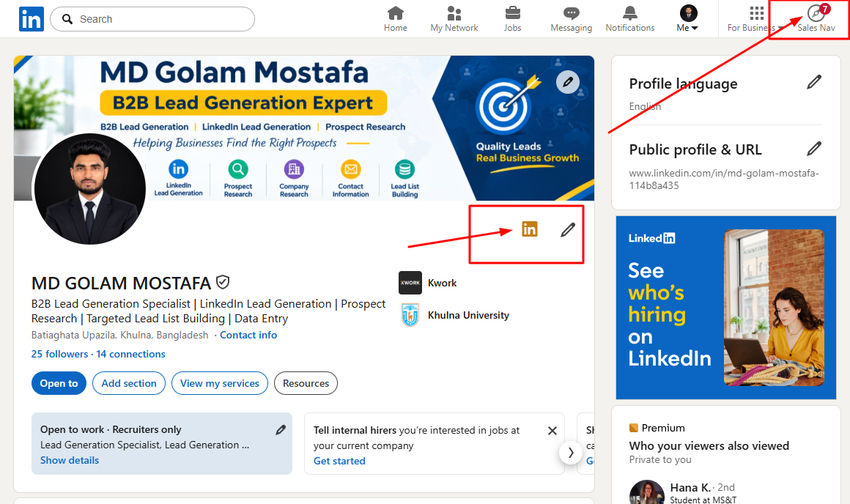The width and height of the screenshot is (850, 504).
Task: Go to the Home tab
Action: click(395, 19)
